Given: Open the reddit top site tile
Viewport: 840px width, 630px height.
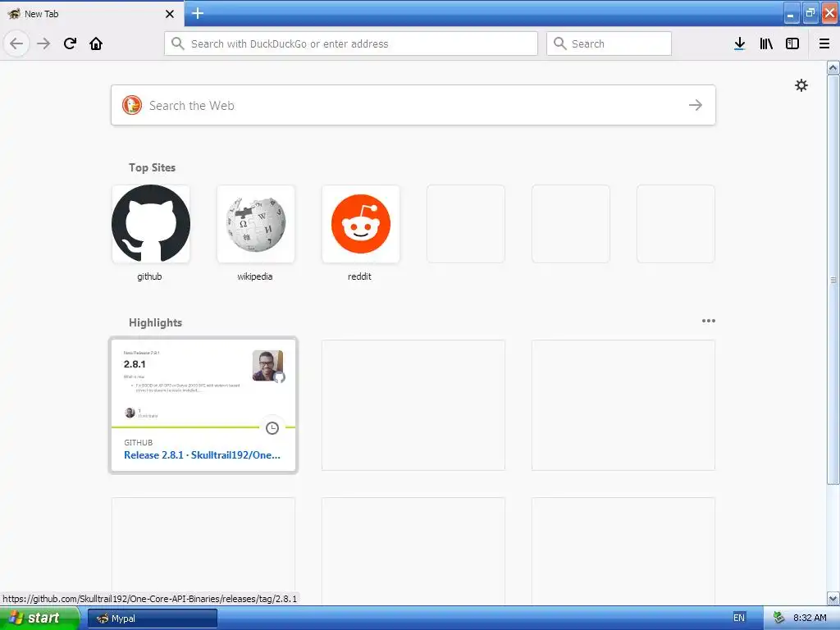Looking at the screenshot, I should point(361,224).
